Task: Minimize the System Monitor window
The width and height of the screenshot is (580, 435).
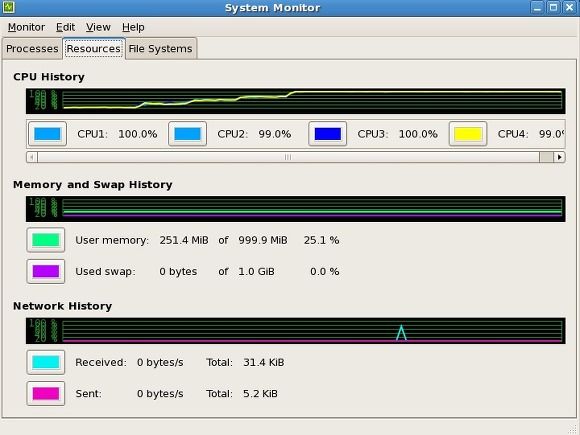Action: coord(537,7)
